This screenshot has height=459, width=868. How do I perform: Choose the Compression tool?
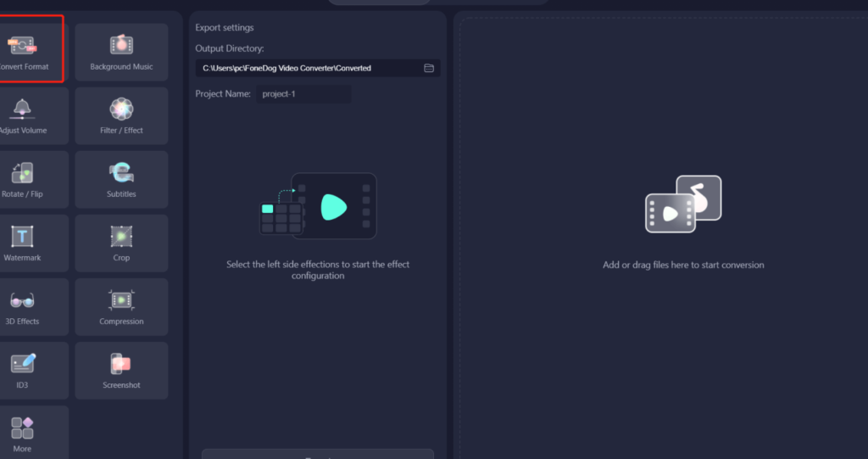point(121,306)
